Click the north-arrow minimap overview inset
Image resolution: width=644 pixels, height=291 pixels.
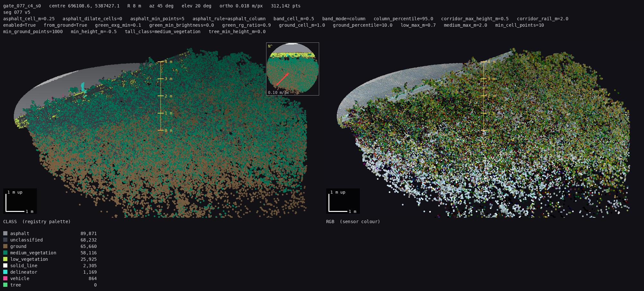(292, 69)
